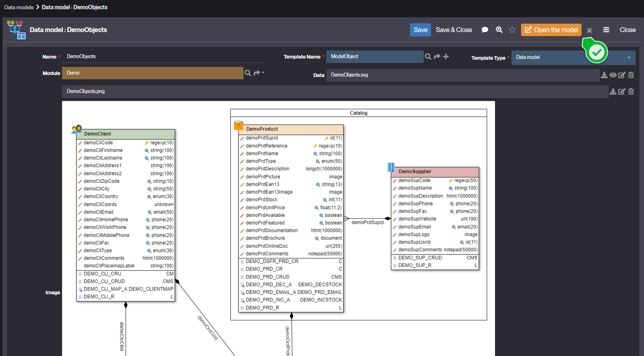
Task: Click the demoPrdOnlineDoc field row
Action: (x=291, y=246)
